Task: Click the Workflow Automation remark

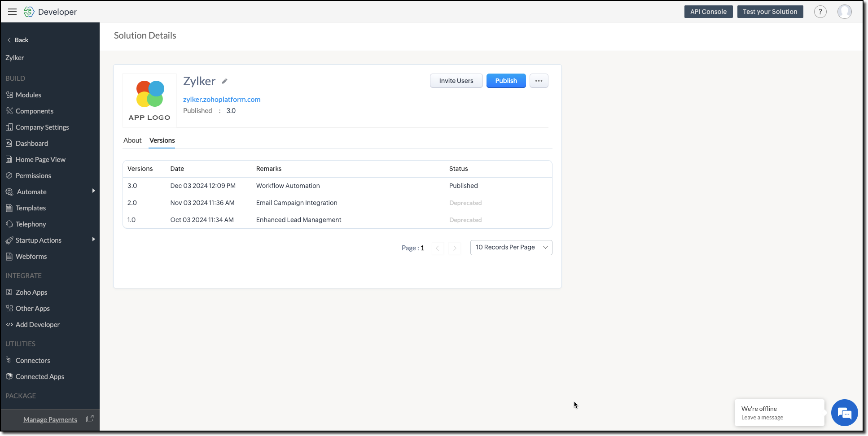Action: click(x=288, y=186)
